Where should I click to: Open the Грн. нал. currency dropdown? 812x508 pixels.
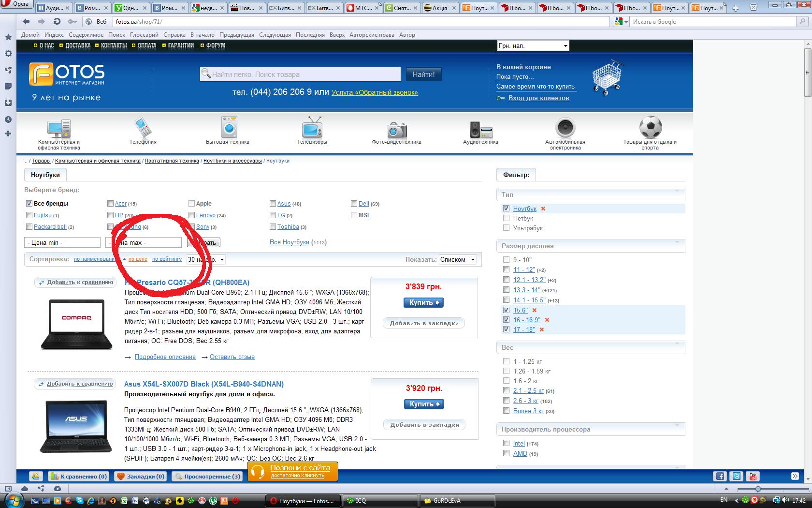click(x=533, y=45)
